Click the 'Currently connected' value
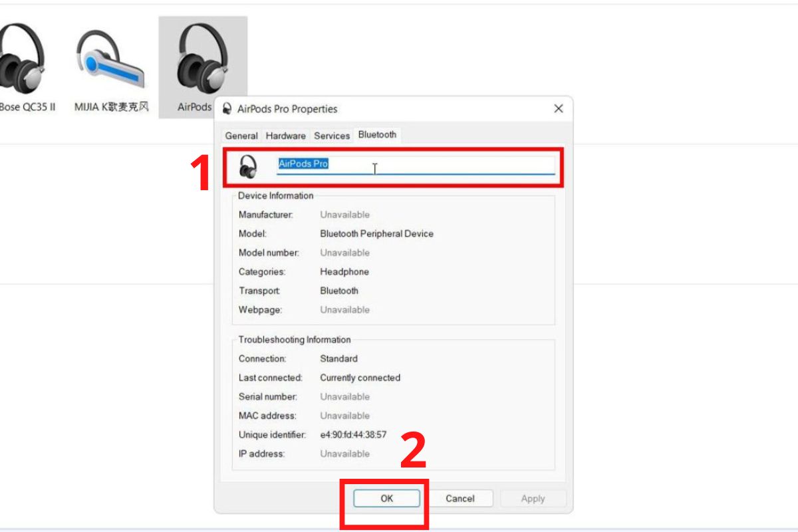The height and width of the screenshot is (532, 798). (x=360, y=378)
